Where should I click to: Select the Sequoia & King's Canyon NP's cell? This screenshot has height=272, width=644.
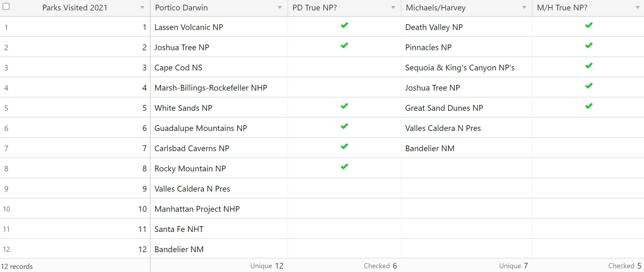pyautogui.click(x=467, y=67)
